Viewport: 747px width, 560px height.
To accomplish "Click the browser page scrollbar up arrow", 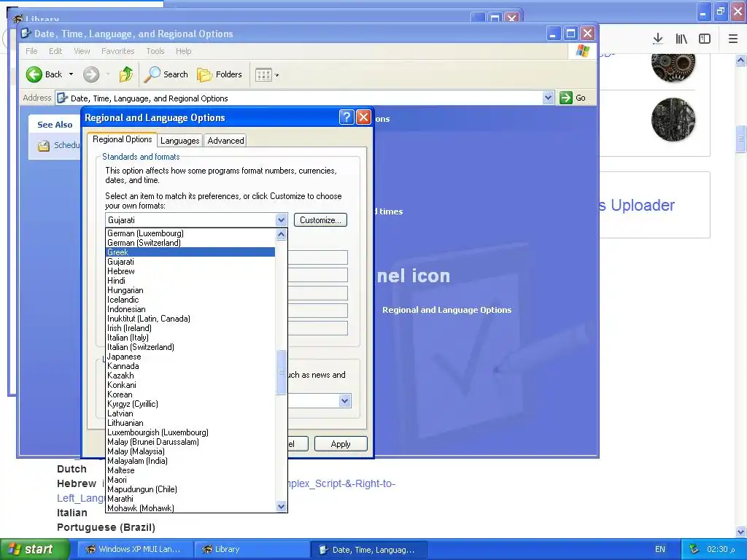I will [x=740, y=61].
